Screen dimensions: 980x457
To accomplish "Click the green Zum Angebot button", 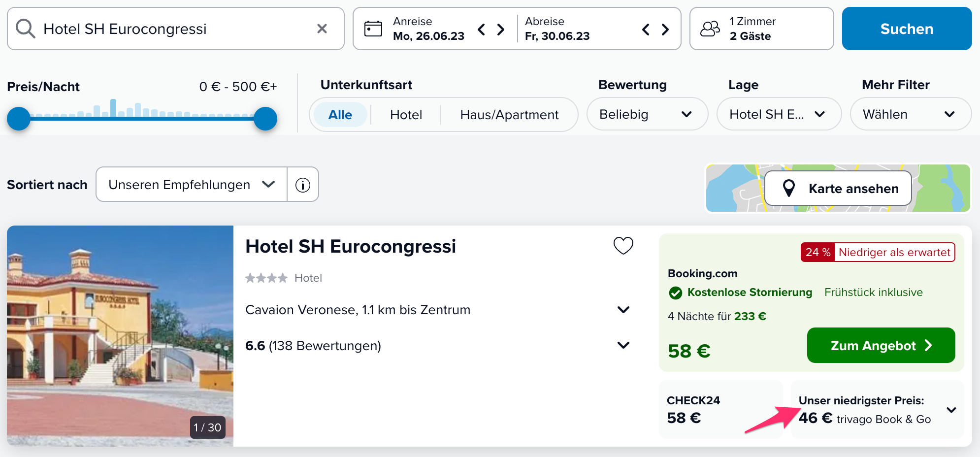I will coord(881,345).
